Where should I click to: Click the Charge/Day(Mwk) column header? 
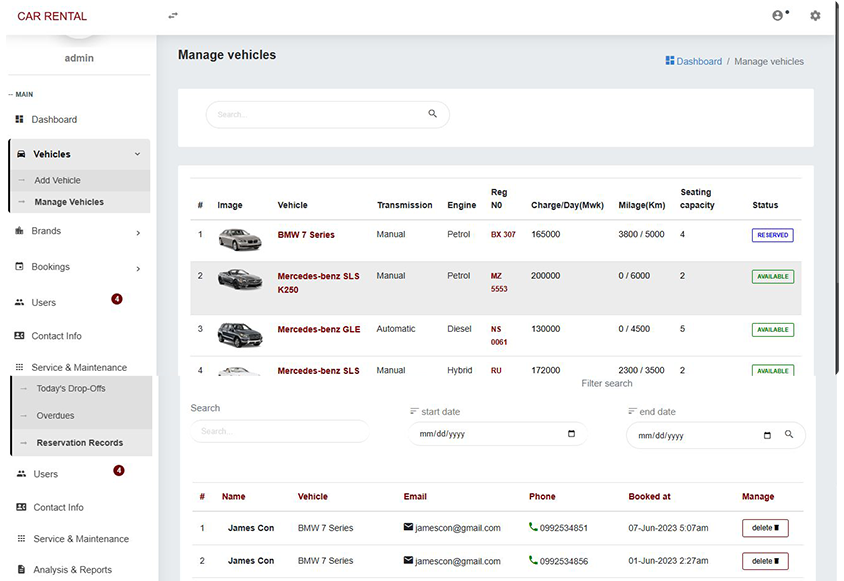(x=567, y=205)
